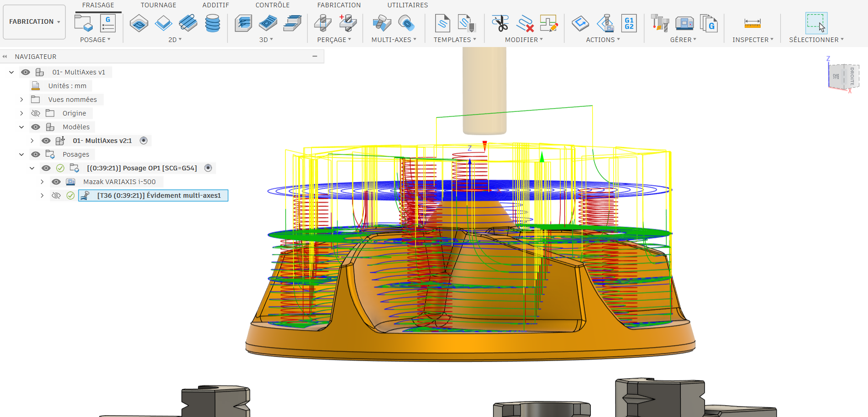This screenshot has width=868, height=417.
Task: Open the MULTI-AXES menu label
Action: [394, 40]
